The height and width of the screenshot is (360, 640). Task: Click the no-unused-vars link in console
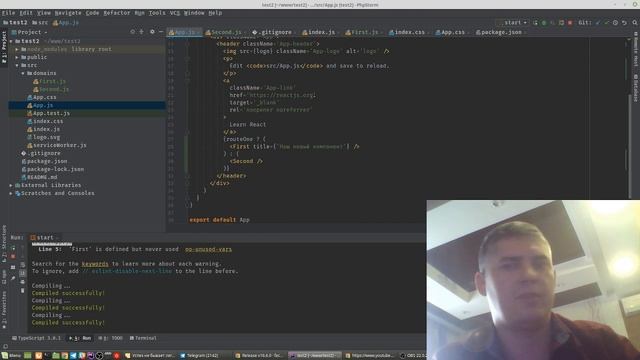point(208,249)
